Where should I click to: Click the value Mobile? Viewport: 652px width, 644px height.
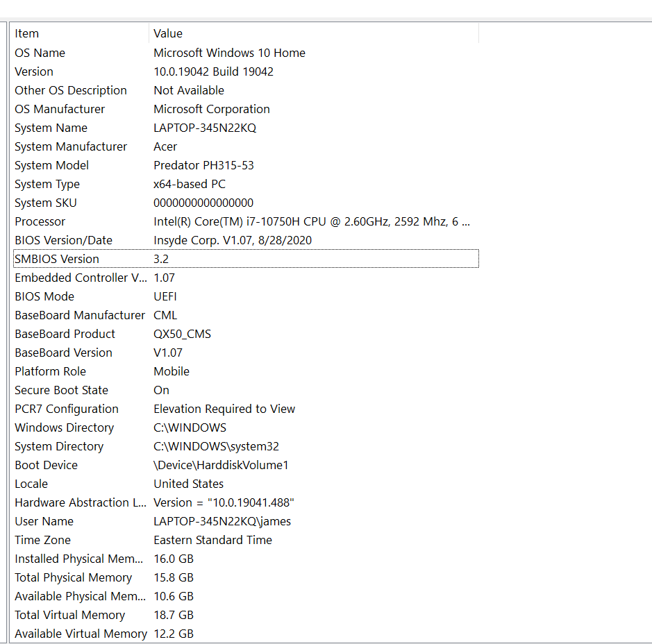172,371
